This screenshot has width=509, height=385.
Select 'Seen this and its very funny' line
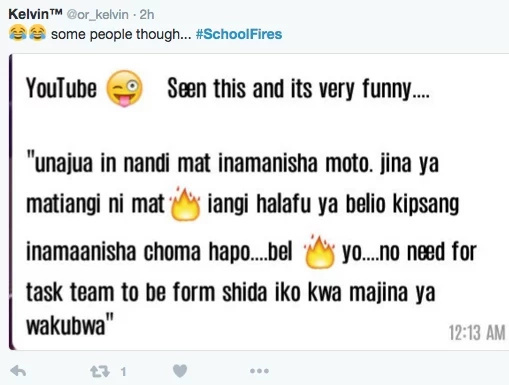pyautogui.click(x=298, y=89)
